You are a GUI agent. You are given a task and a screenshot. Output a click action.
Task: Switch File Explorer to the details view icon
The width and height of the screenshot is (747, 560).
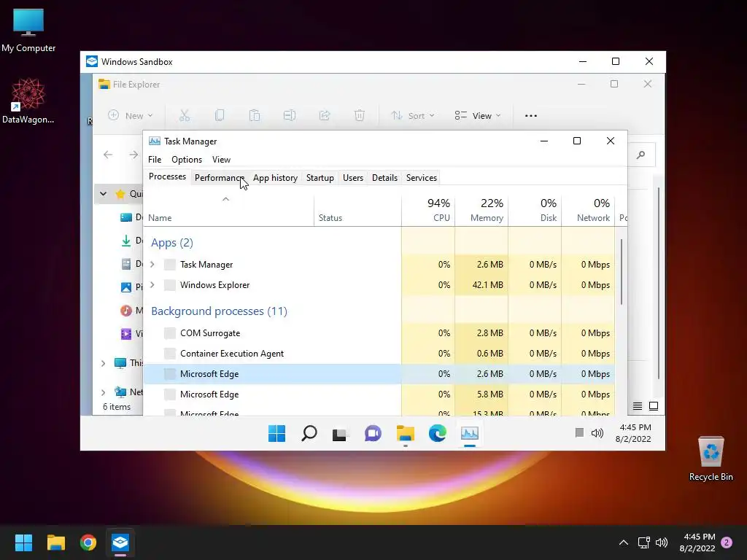638,405
